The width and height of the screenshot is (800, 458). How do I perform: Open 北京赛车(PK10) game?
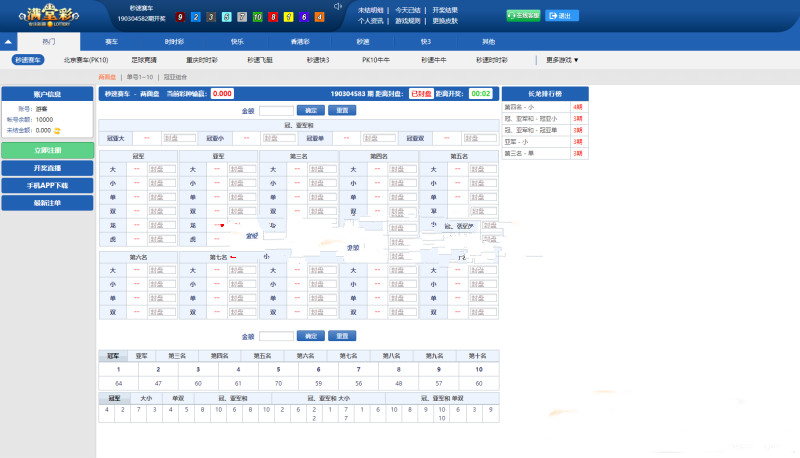(86, 60)
